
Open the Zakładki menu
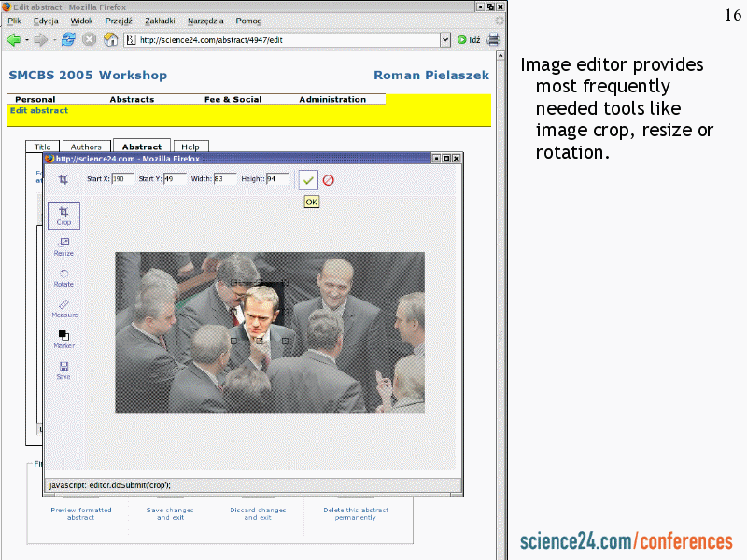pos(160,21)
